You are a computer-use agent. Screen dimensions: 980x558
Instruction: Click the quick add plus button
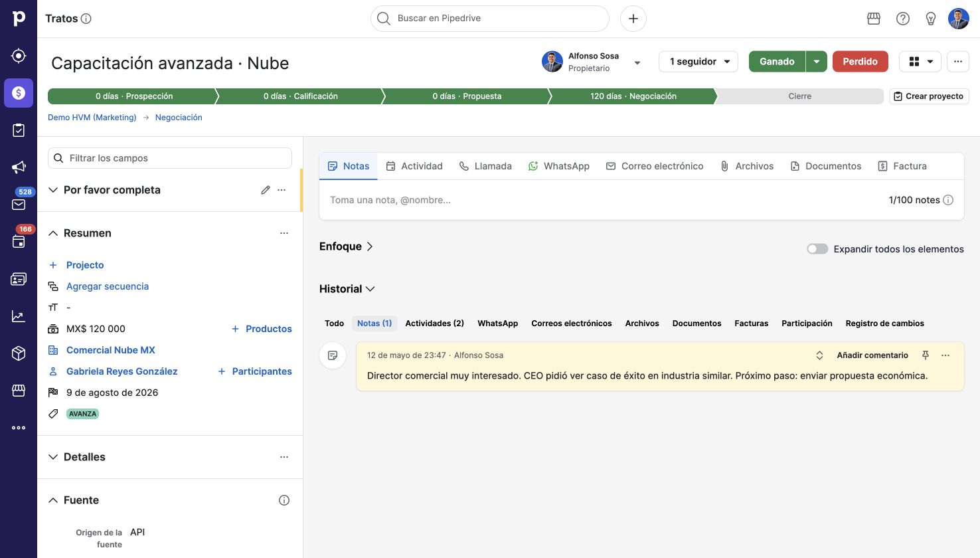tap(633, 19)
